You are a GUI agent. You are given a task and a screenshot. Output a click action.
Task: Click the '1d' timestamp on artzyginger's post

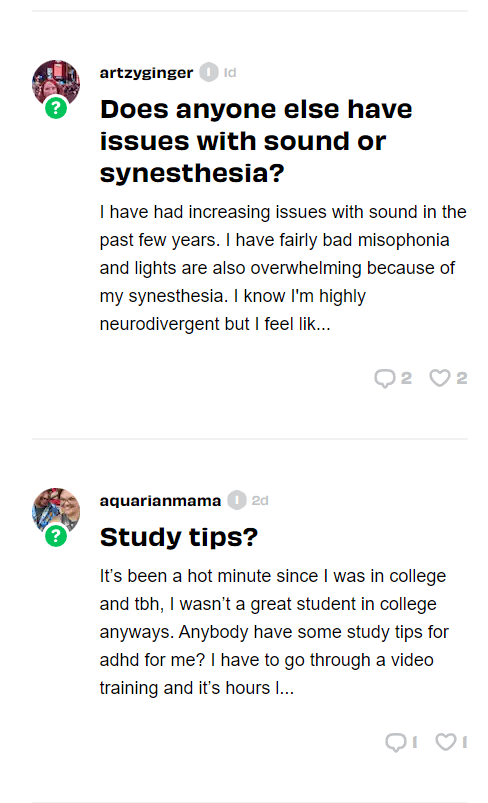230,73
